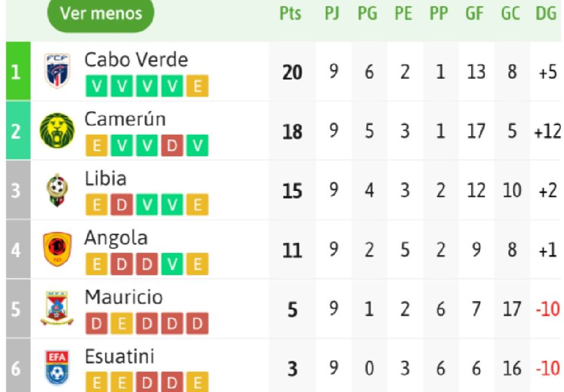564x392 pixels.
Task: Click the Libia team crest
Action: coord(57,190)
